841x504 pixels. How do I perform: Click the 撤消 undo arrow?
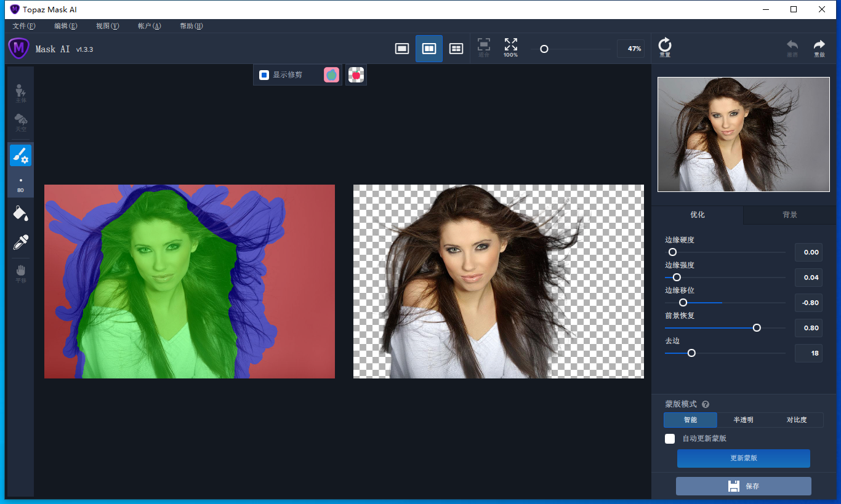tap(792, 48)
